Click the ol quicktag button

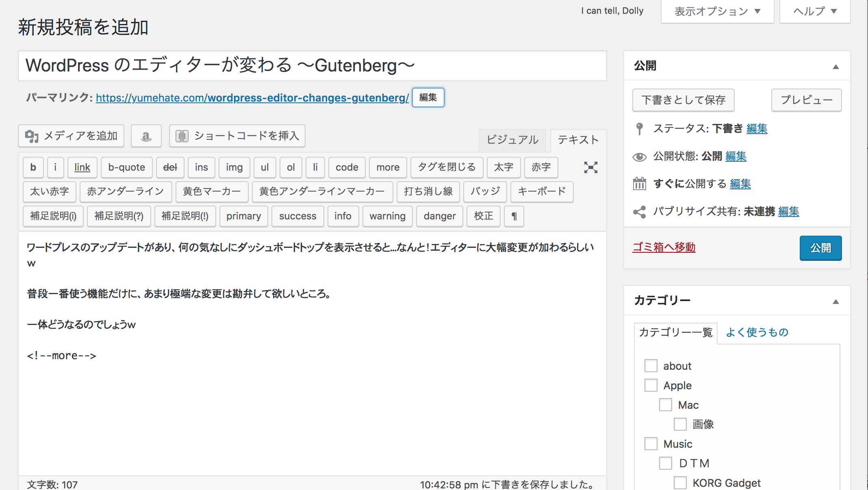pyautogui.click(x=291, y=167)
